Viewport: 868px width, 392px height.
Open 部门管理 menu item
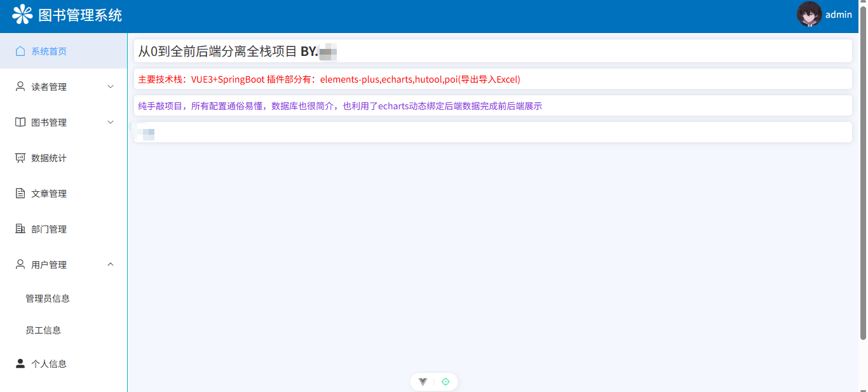[64, 229]
